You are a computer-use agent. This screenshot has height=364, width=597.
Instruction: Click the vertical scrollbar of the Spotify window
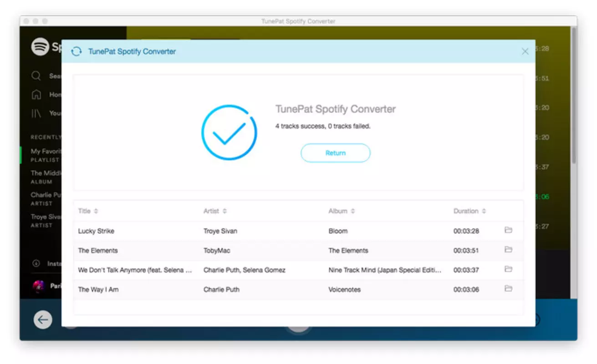(574, 96)
